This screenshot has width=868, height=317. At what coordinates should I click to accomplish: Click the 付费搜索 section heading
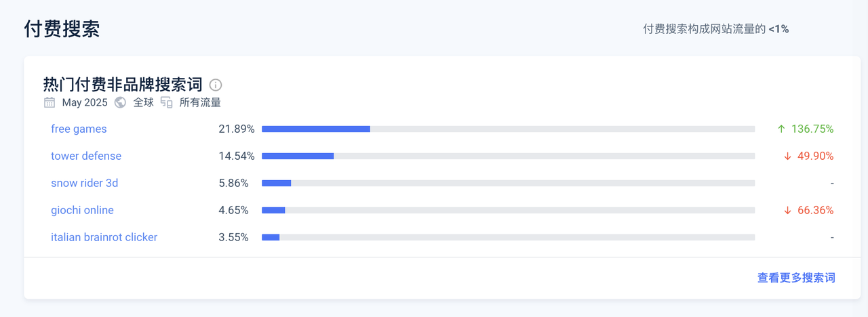click(62, 29)
